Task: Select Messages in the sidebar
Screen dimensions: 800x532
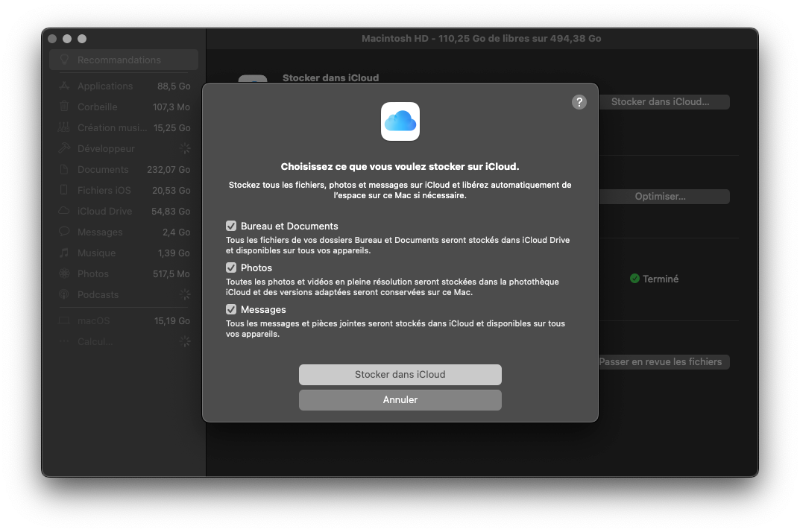Action: pyautogui.click(x=124, y=232)
